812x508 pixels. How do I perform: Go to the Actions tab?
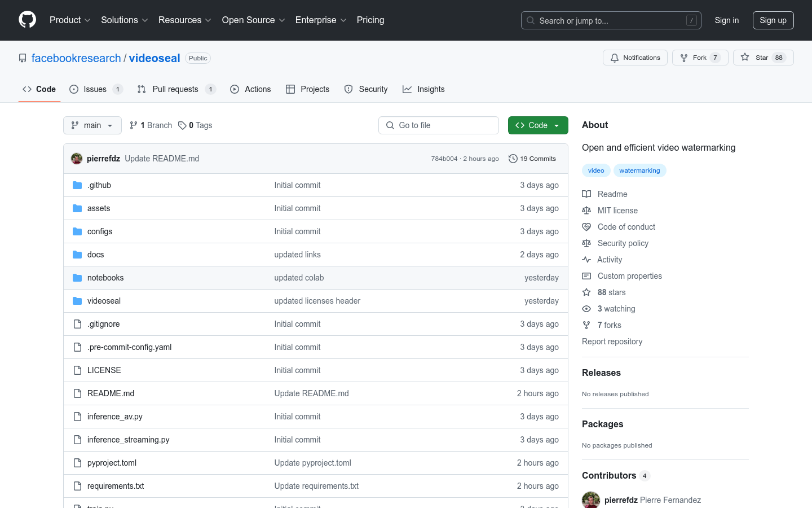pyautogui.click(x=250, y=89)
